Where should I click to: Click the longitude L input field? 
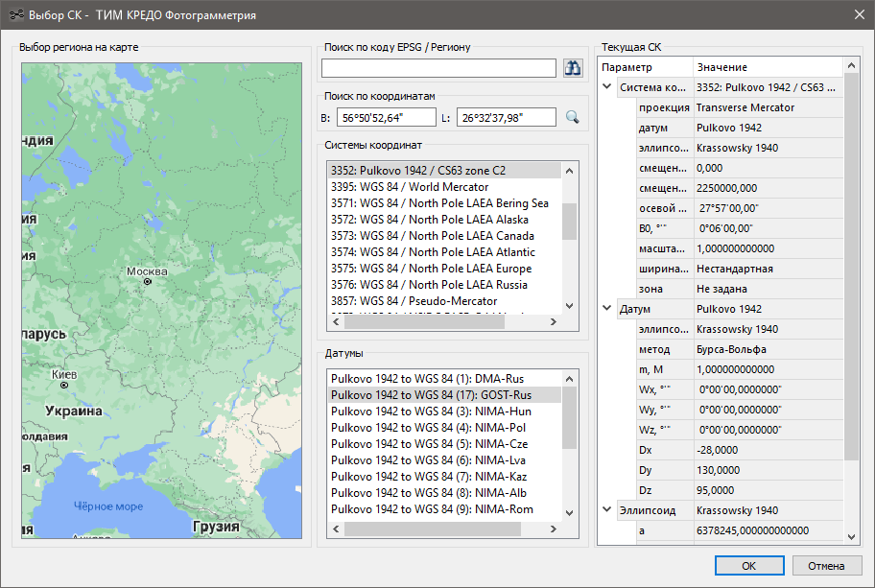tap(506, 117)
